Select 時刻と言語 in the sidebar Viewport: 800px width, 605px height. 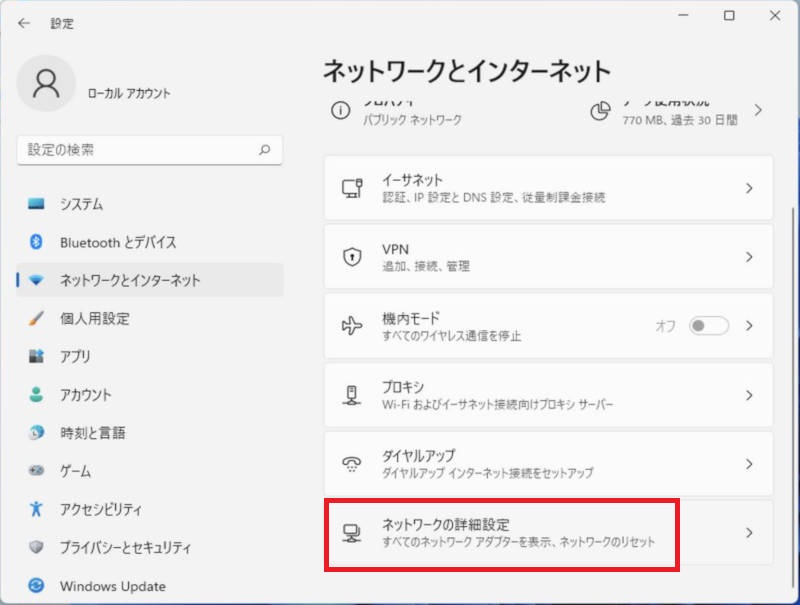point(150,433)
